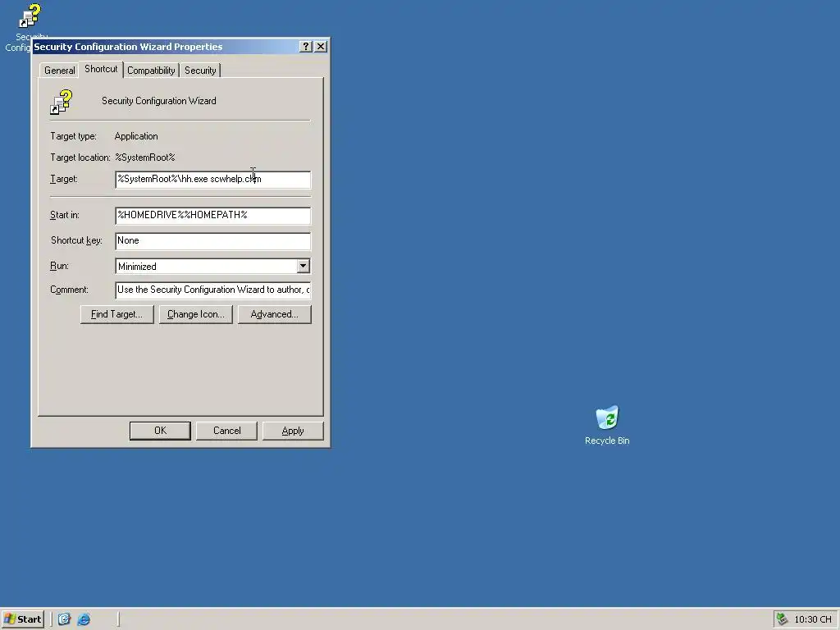Apply the shortcut property changes
Screen dimensions: 840x630
[293, 431]
